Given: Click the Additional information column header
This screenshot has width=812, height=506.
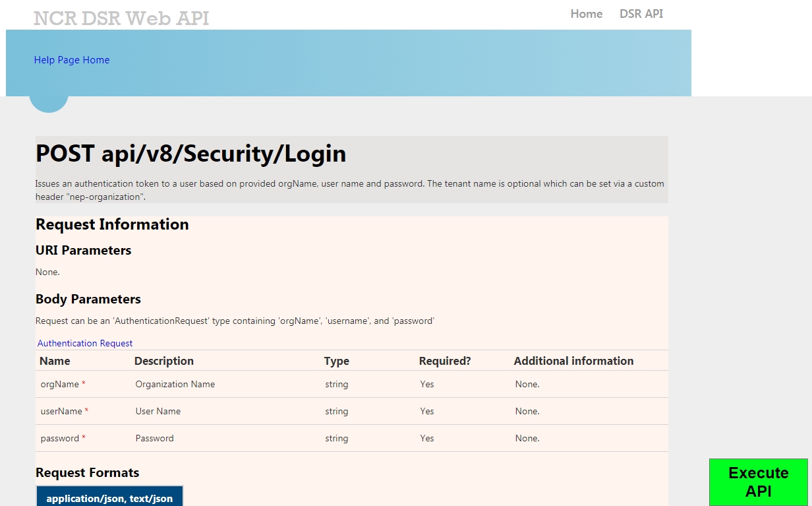Looking at the screenshot, I should click(x=573, y=361).
